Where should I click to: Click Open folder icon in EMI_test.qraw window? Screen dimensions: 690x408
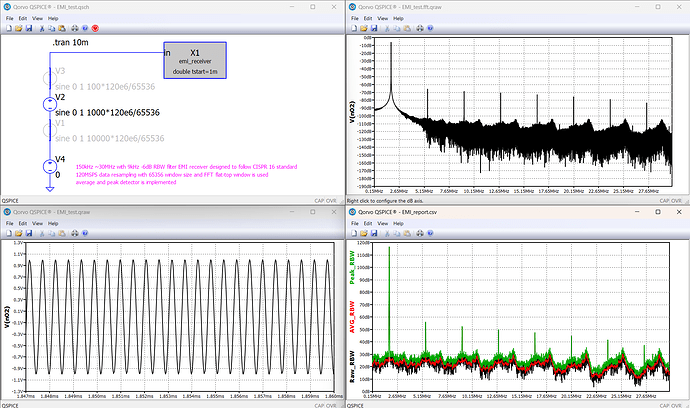click(18, 233)
